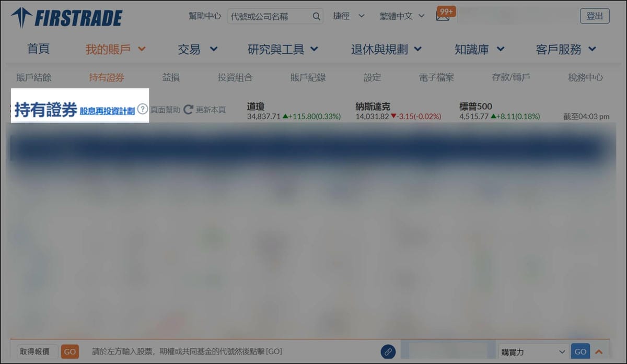Open the 股息再投資計劃 link
This screenshot has height=364, width=627.
click(x=107, y=111)
